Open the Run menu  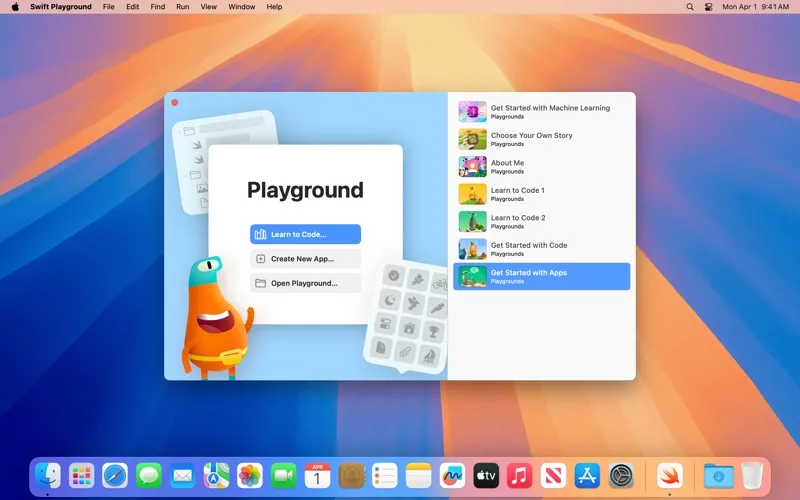(183, 7)
